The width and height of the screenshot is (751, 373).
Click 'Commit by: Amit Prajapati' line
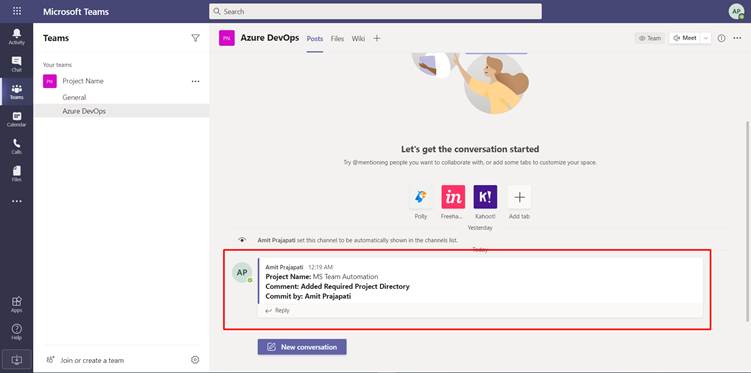point(308,296)
